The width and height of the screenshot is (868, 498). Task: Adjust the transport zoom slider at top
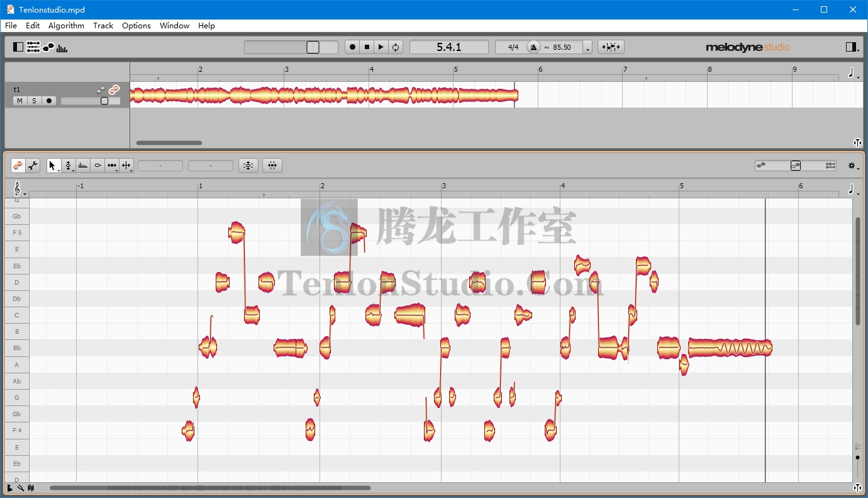(291, 47)
